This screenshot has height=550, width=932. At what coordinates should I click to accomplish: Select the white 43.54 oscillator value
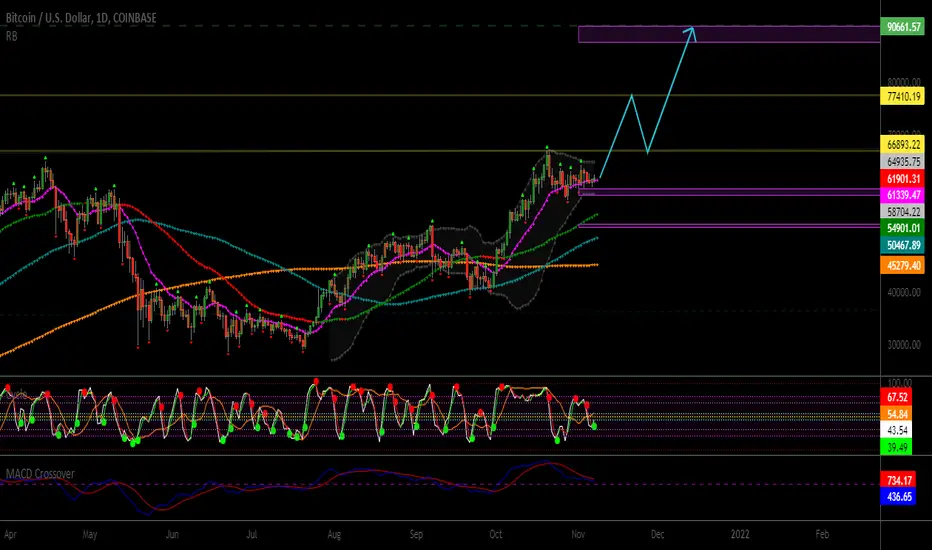[896, 430]
